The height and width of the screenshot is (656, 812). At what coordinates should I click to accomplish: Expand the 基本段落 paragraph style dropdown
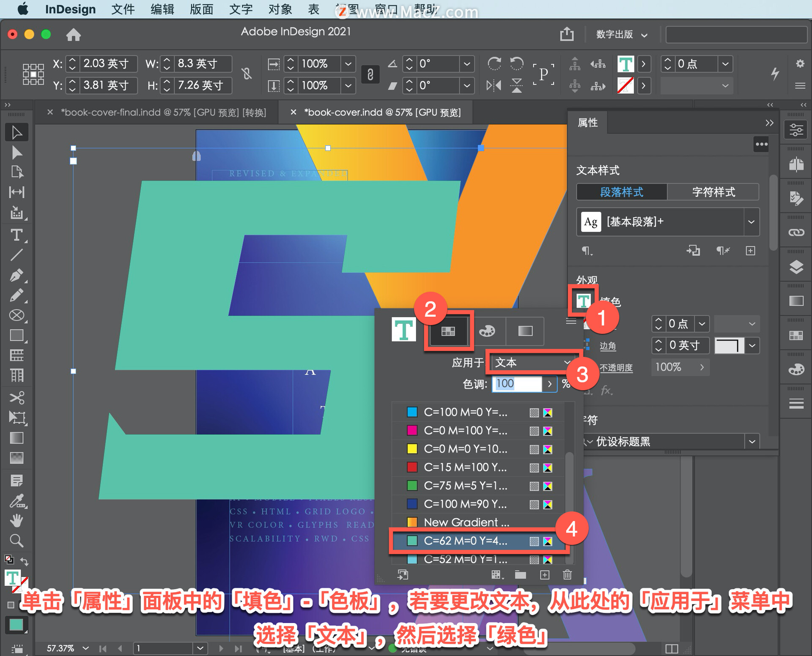click(x=751, y=222)
